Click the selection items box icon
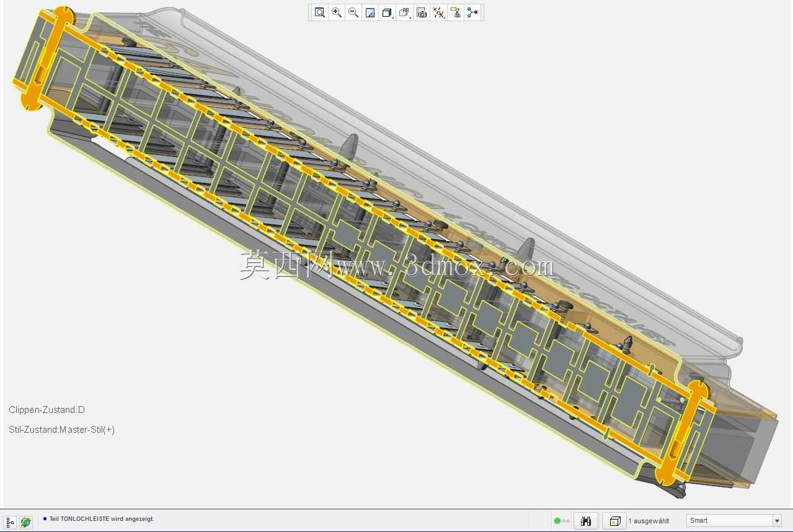The image size is (793, 532). tap(614, 521)
